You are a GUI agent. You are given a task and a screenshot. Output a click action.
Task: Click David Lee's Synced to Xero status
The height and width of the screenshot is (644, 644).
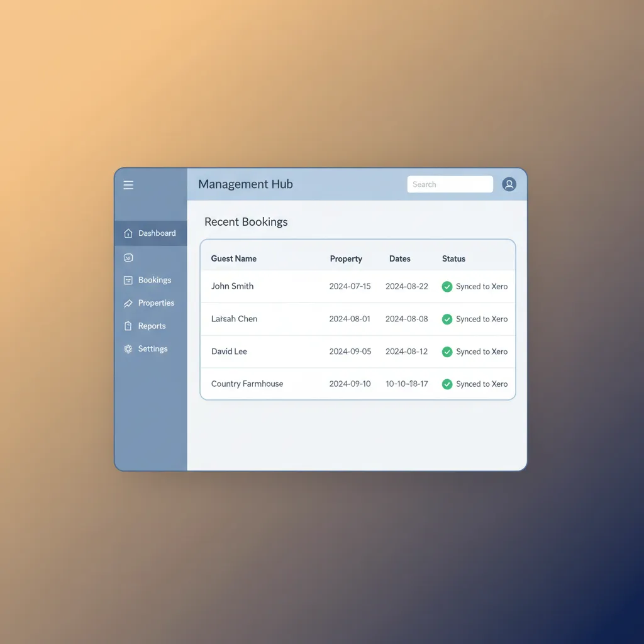(482, 352)
